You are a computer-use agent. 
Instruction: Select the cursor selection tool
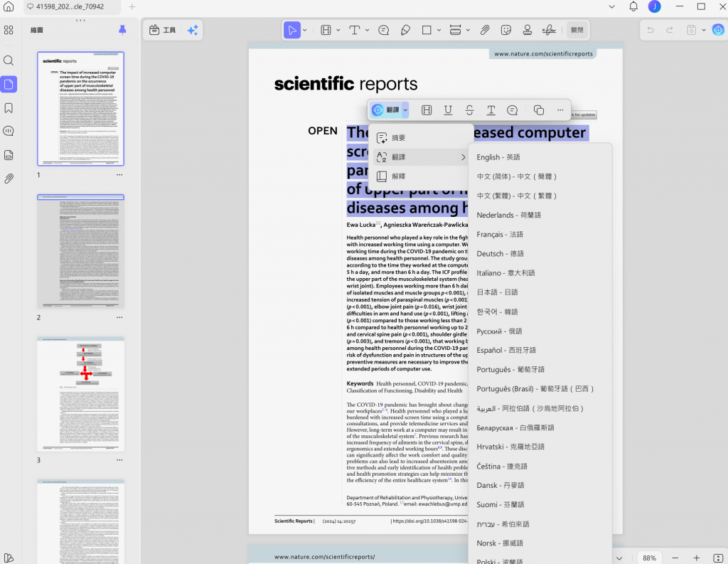click(x=292, y=30)
